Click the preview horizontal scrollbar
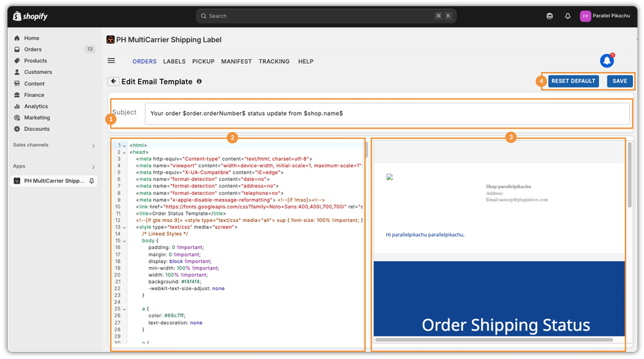 (x=494, y=340)
